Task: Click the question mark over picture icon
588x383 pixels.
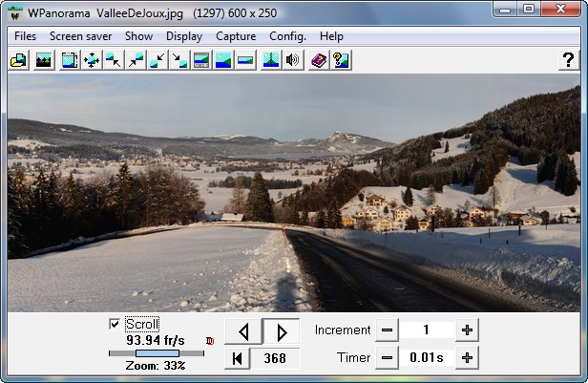Action: tap(341, 60)
